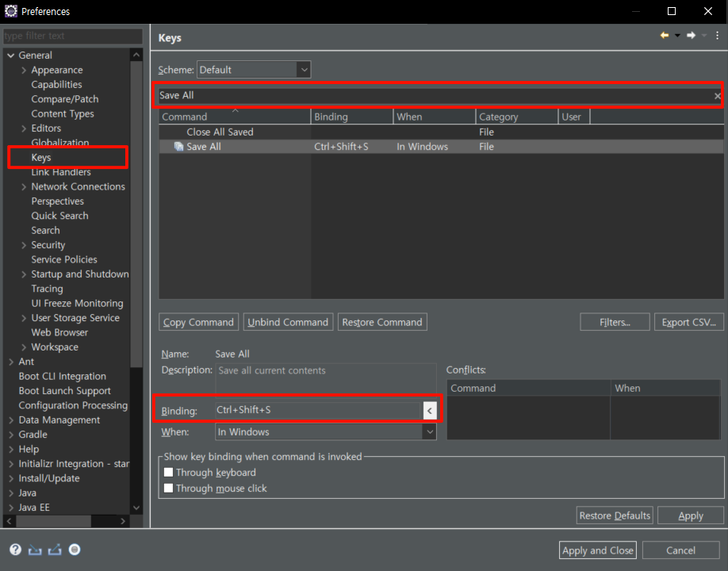Select Content Types preference page
728x571 pixels.
pos(63,113)
